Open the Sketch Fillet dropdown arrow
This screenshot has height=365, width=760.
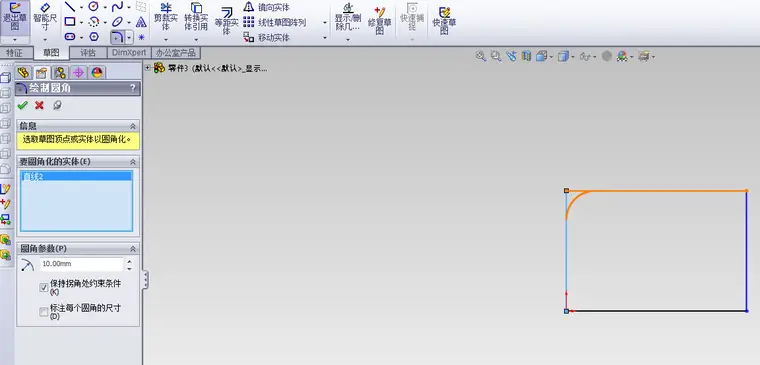(x=129, y=37)
